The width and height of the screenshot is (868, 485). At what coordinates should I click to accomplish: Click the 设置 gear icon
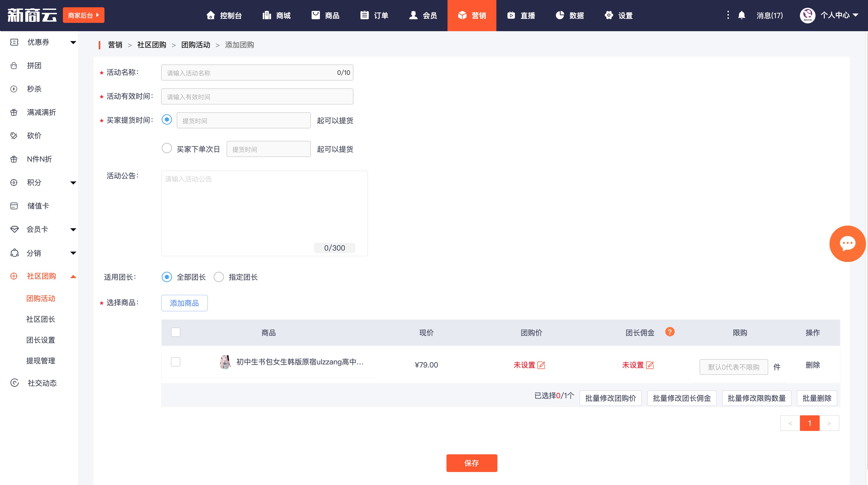[x=609, y=15]
